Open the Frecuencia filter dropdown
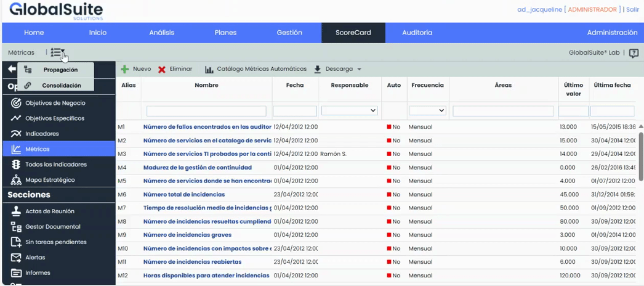This screenshot has height=286, width=644. tap(427, 111)
